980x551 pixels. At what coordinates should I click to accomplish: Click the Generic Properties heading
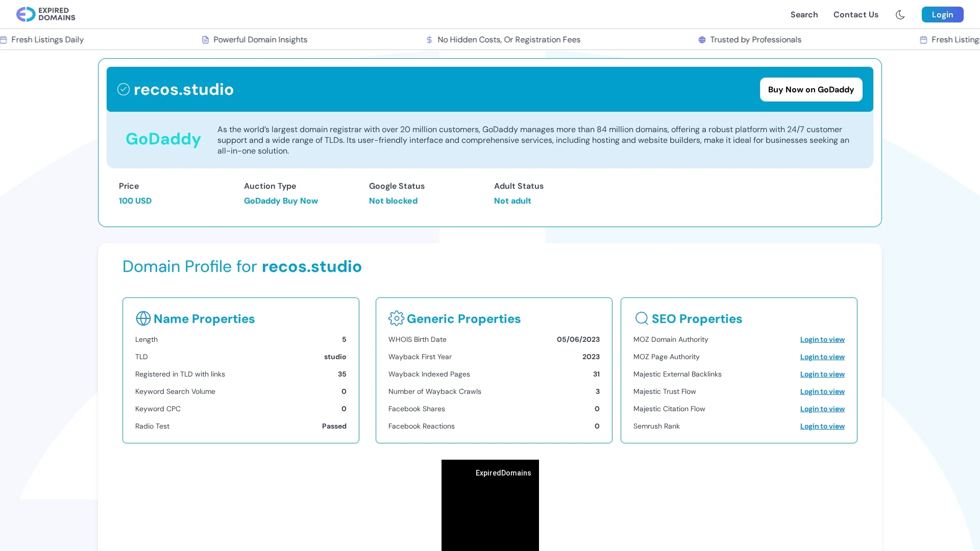(x=463, y=319)
